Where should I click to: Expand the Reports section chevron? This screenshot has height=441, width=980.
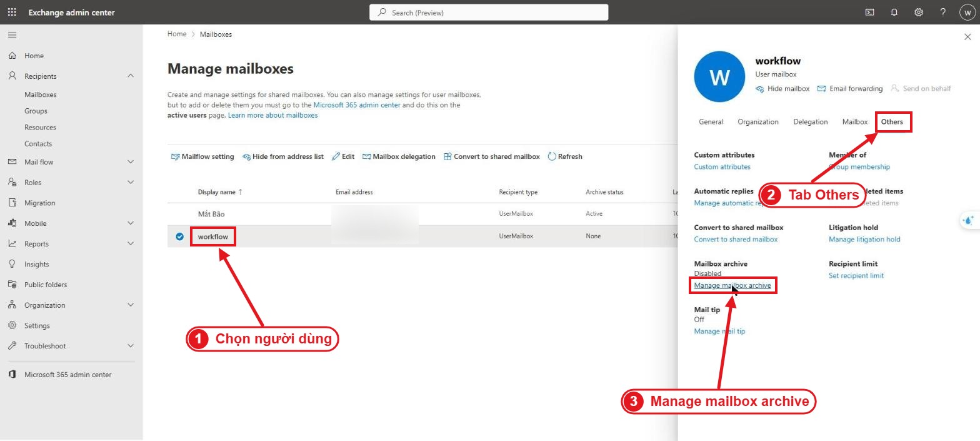(x=131, y=243)
